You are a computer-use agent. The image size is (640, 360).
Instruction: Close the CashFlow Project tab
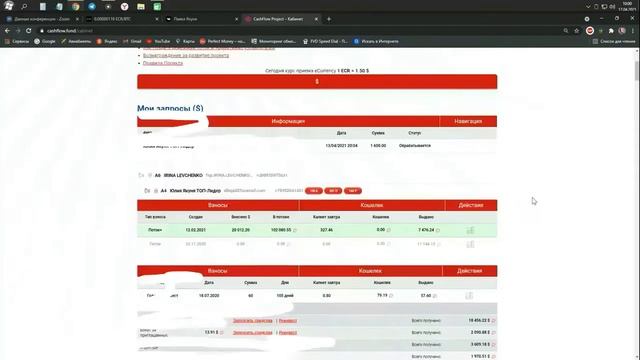click(316, 19)
